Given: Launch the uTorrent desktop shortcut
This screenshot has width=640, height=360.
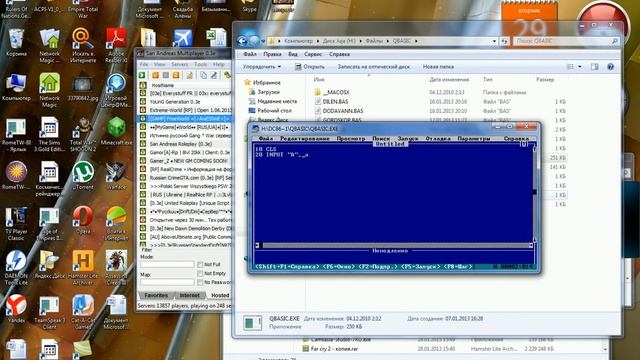Looking at the screenshot, I should point(83,176).
